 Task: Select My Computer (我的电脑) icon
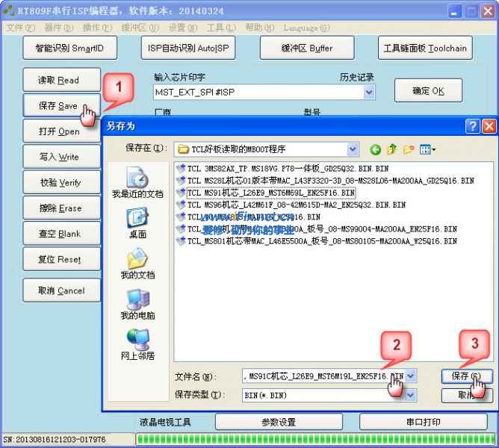coord(137,304)
